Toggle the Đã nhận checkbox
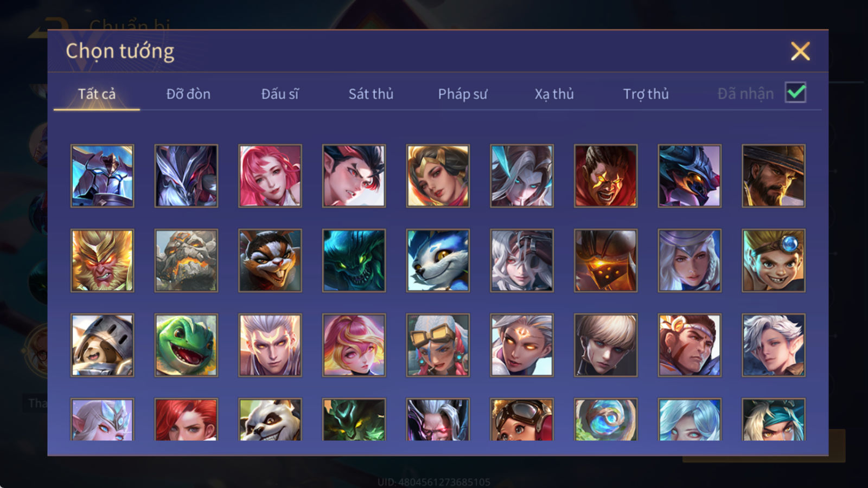Image resolution: width=868 pixels, height=488 pixels. (x=795, y=93)
